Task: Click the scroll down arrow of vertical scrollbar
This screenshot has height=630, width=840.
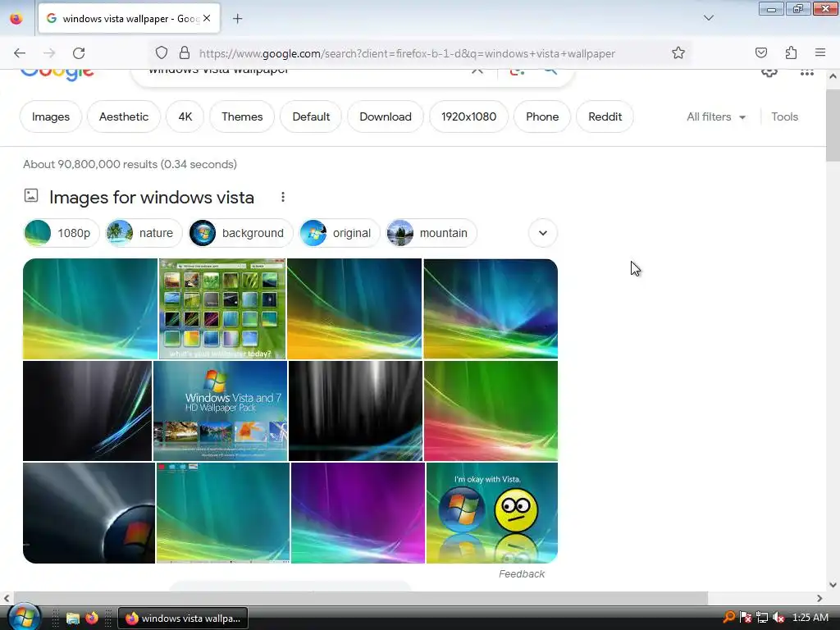Action: (833, 585)
